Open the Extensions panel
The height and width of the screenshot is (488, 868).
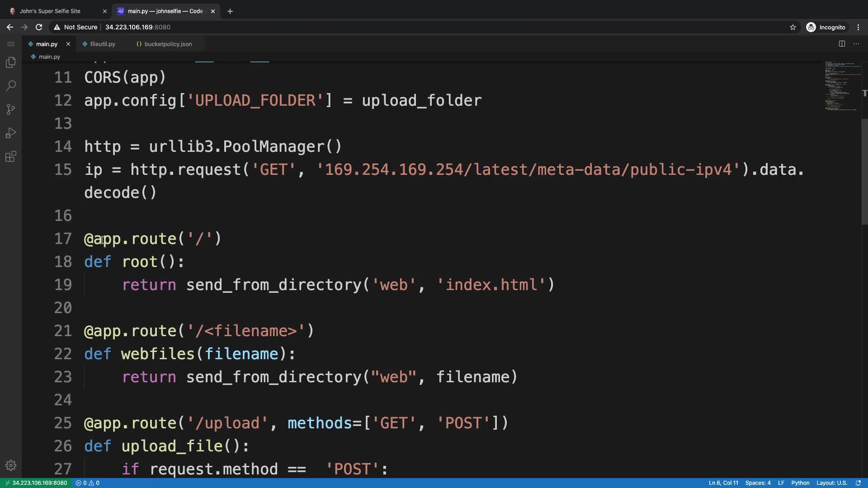coord(11,157)
